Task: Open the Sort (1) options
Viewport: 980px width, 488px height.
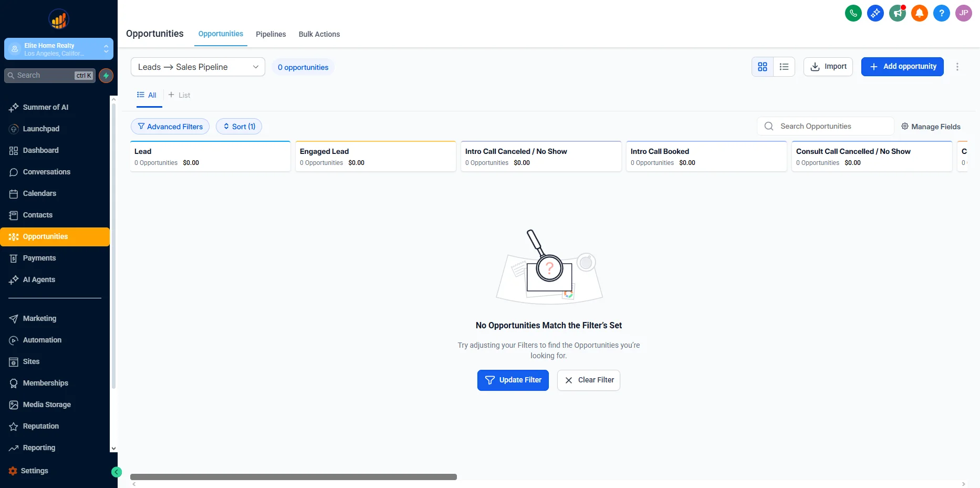Action: pyautogui.click(x=239, y=127)
